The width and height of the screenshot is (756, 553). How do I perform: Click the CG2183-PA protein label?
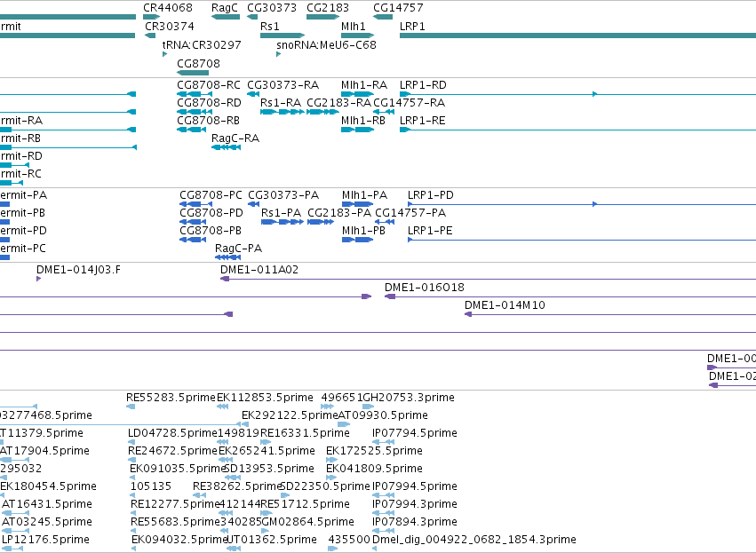point(339,213)
